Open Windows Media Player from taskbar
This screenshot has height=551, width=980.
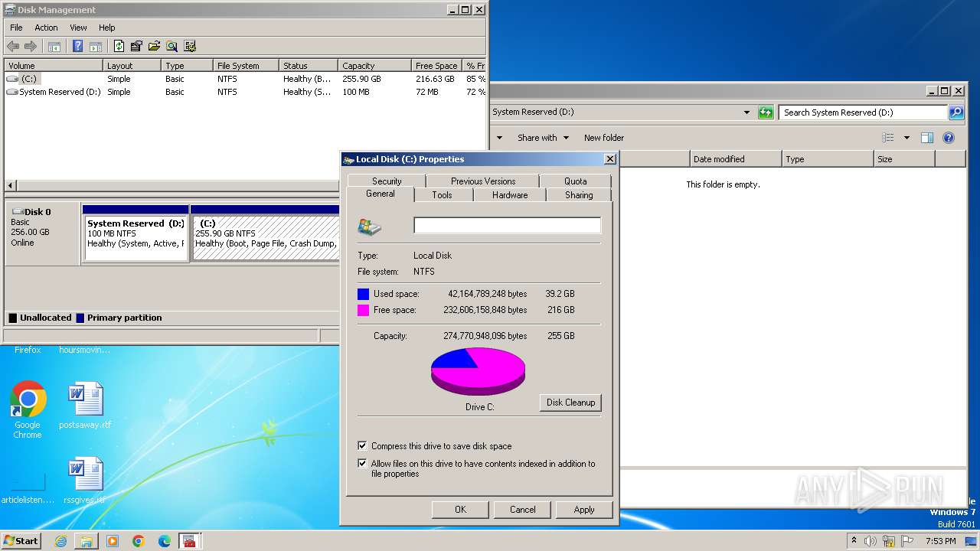click(113, 541)
